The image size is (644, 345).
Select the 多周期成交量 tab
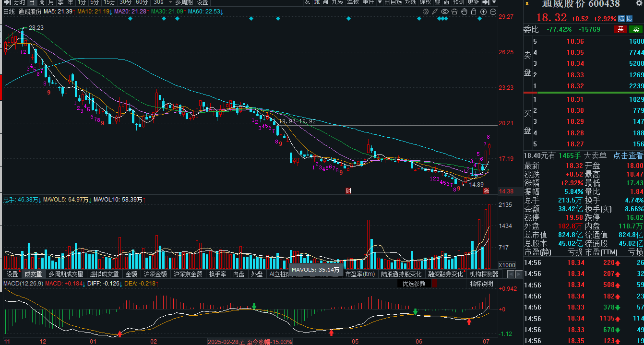click(x=66, y=274)
